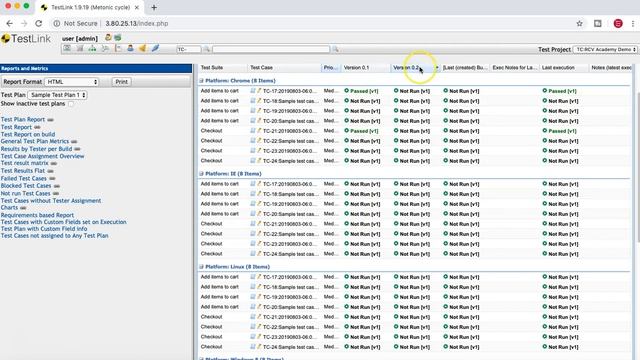This screenshot has width=640, height=360.
Task: Click the first toolbar icon under user [admin]
Action: click(x=67, y=49)
